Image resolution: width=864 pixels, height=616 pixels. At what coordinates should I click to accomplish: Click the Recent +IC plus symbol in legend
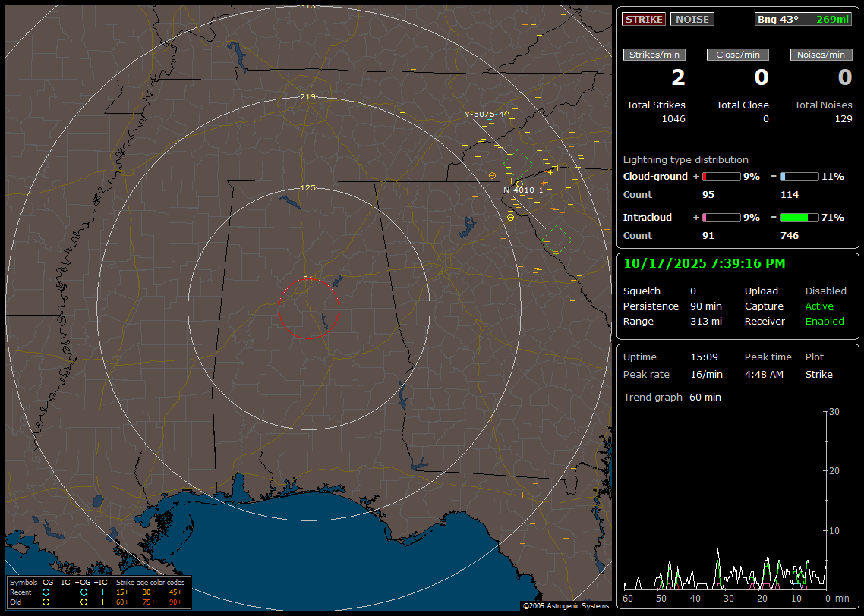pyautogui.click(x=102, y=592)
